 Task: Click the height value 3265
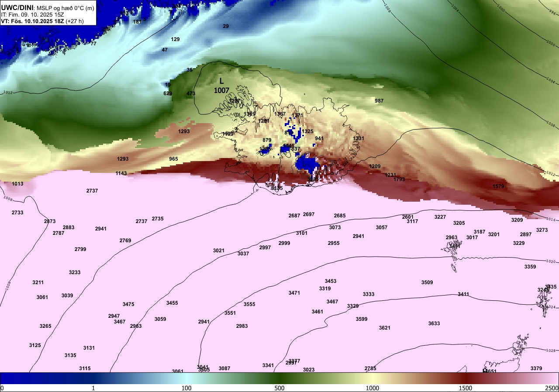coord(45,326)
